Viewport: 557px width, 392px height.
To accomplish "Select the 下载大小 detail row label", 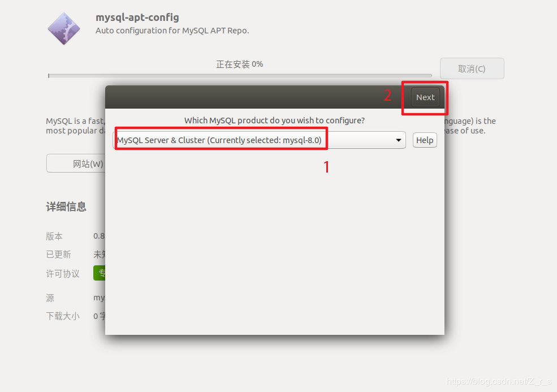I will [63, 316].
